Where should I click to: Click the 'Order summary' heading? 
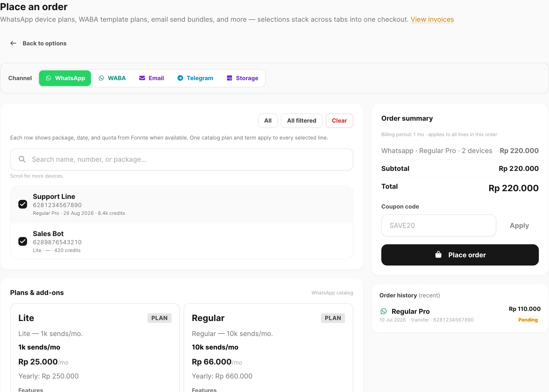coord(407,118)
